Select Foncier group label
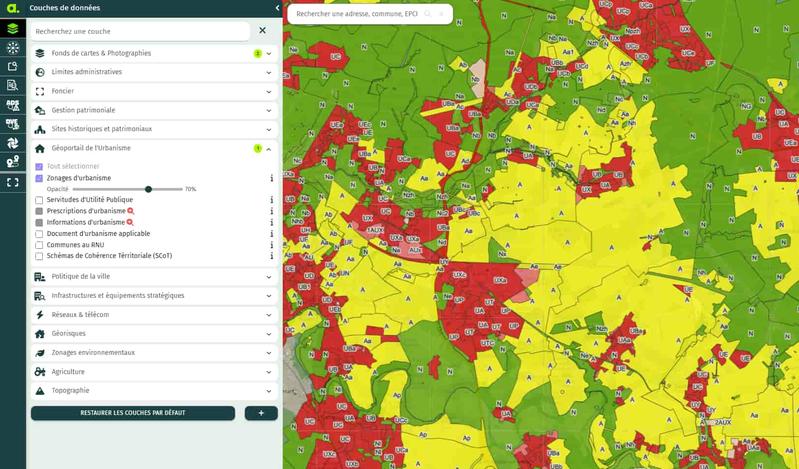 point(63,91)
